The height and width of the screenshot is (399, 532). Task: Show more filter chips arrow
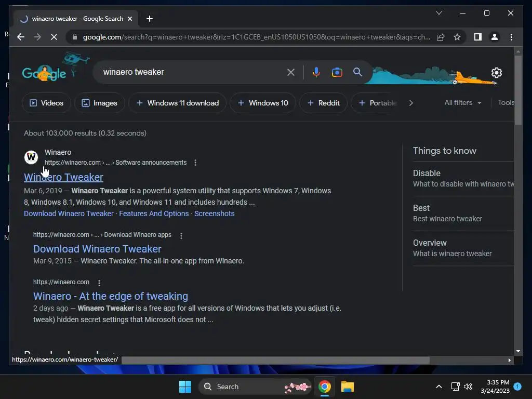tap(411, 103)
